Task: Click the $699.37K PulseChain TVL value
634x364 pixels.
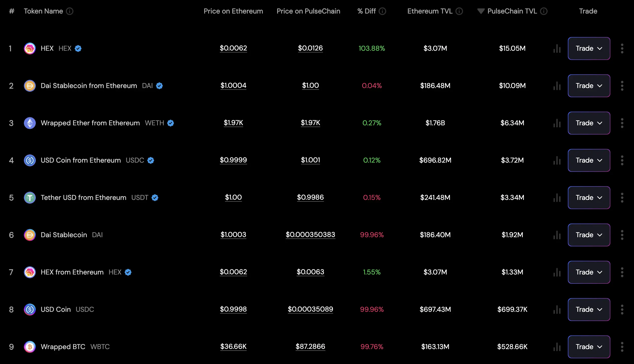Action: point(512,310)
